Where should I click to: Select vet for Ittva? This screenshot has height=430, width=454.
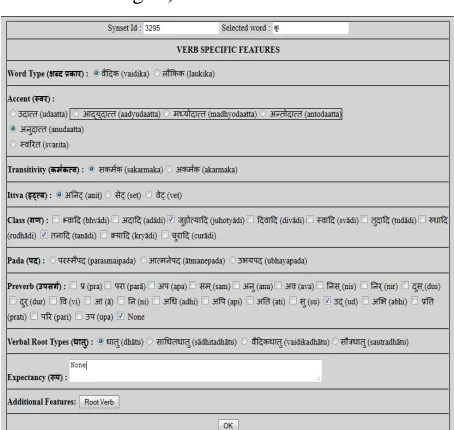click(149, 195)
